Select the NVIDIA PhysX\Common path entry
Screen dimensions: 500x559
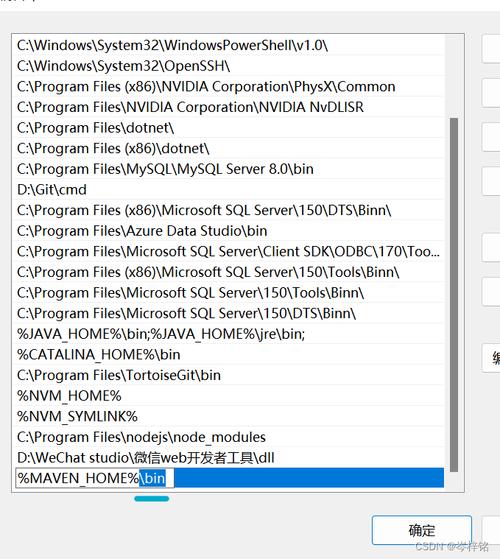pos(230,87)
